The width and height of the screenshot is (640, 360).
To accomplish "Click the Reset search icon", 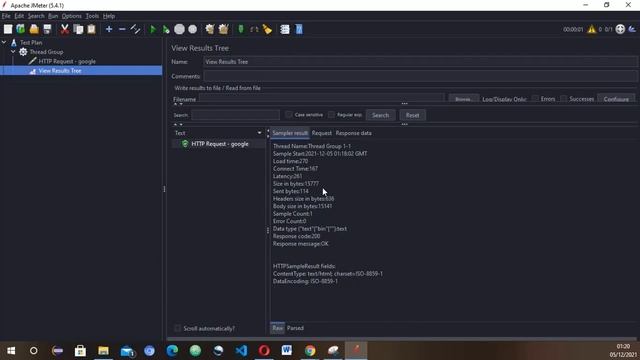I will 267,29.
